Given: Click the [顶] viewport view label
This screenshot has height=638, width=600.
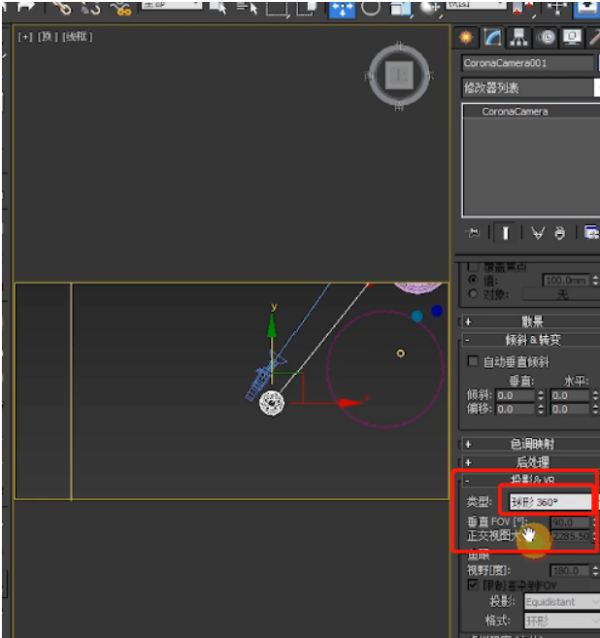Looking at the screenshot, I should 46,37.
